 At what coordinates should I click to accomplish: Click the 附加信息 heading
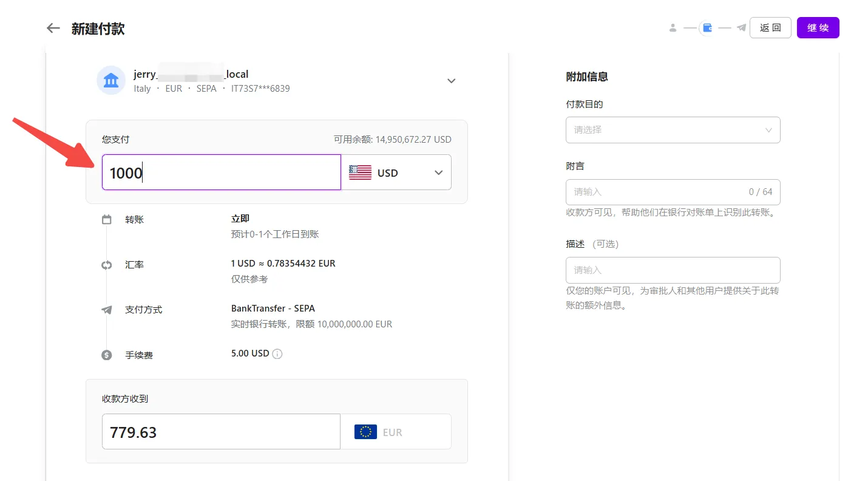(x=587, y=77)
